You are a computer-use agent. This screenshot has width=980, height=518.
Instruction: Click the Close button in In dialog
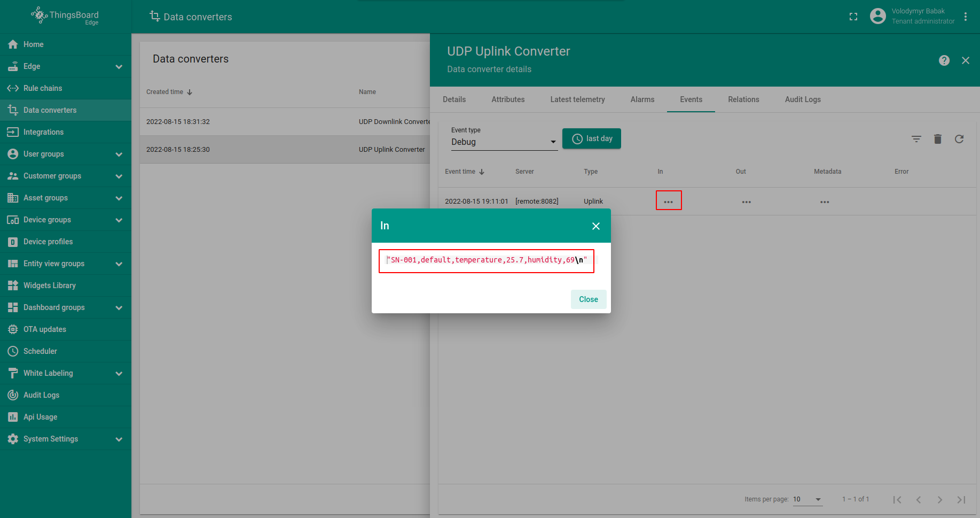(589, 299)
